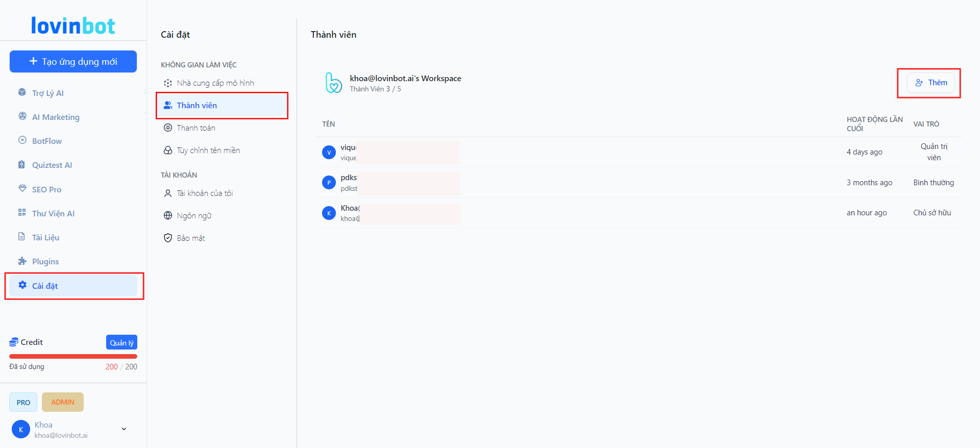Click the red credit usage bar
The height and width of the screenshot is (448, 980).
pyautogui.click(x=73, y=356)
